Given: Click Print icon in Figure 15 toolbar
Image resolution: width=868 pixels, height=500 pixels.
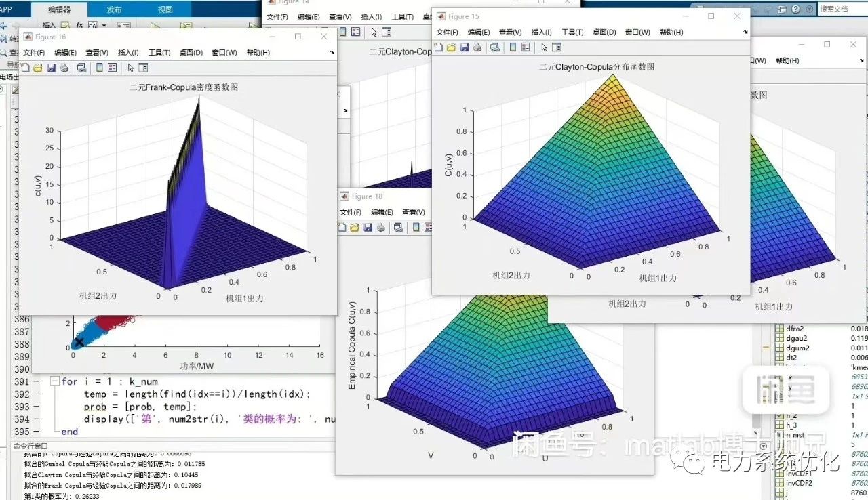Looking at the screenshot, I should [477, 47].
